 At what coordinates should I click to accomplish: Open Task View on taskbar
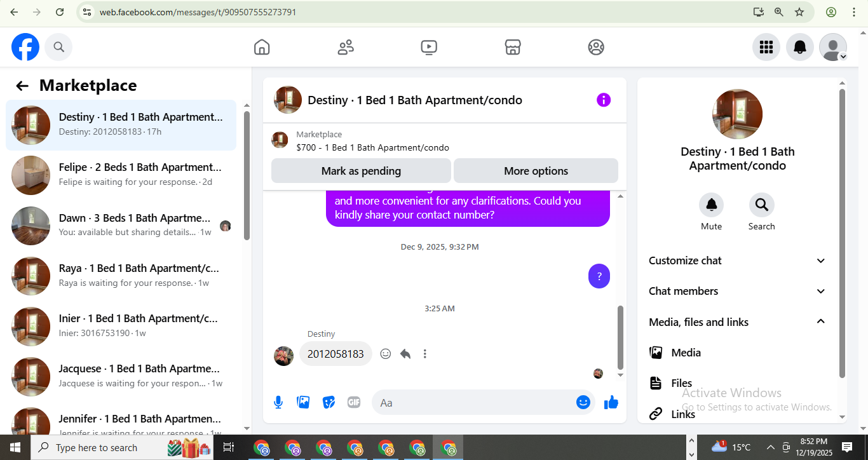[229, 447]
